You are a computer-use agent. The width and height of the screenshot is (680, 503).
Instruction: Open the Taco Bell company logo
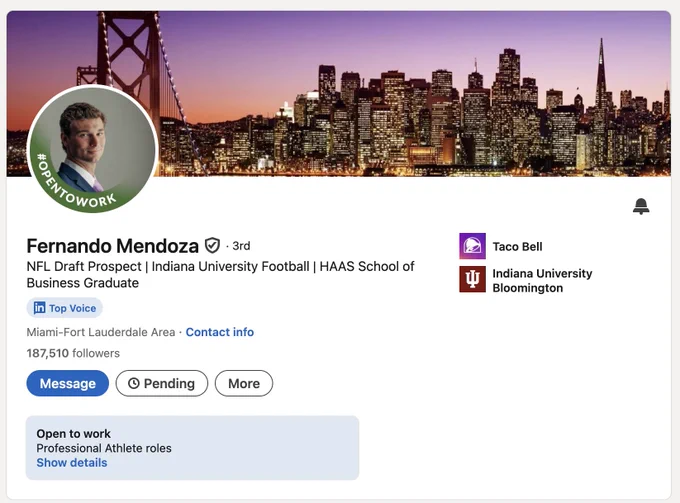point(472,246)
